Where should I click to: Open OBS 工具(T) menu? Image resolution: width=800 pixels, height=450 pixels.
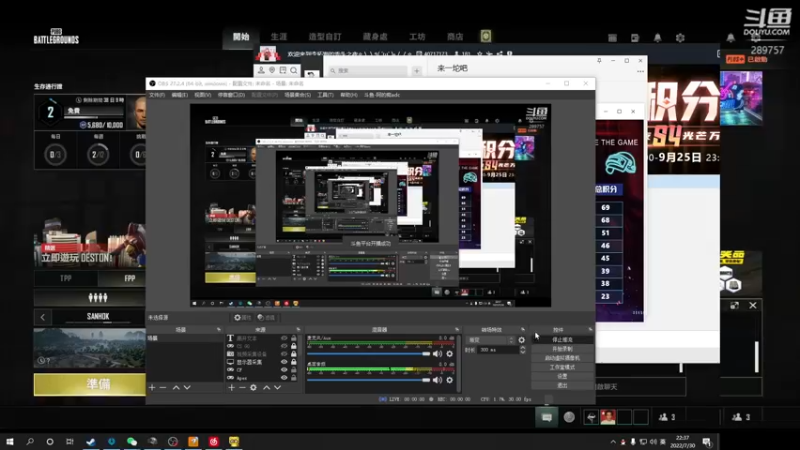point(326,95)
